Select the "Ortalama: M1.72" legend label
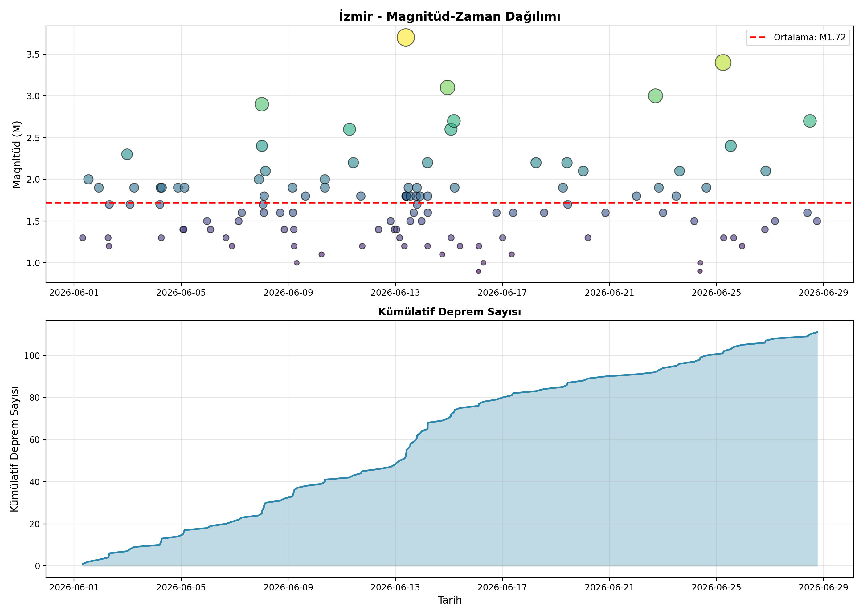The width and height of the screenshot is (863, 616). [x=810, y=38]
